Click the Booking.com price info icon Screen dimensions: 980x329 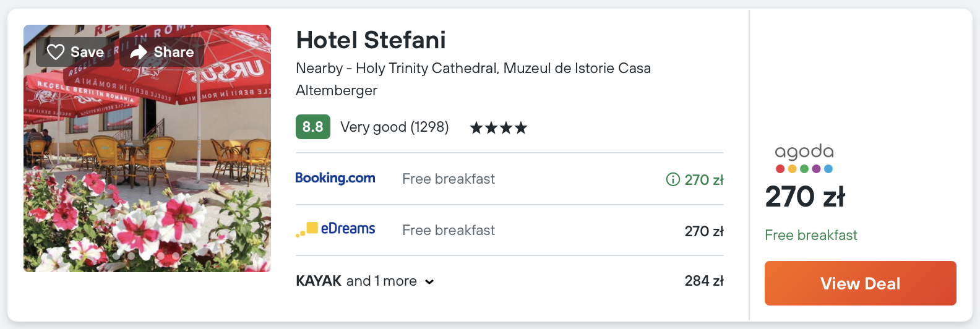point(673,179)
